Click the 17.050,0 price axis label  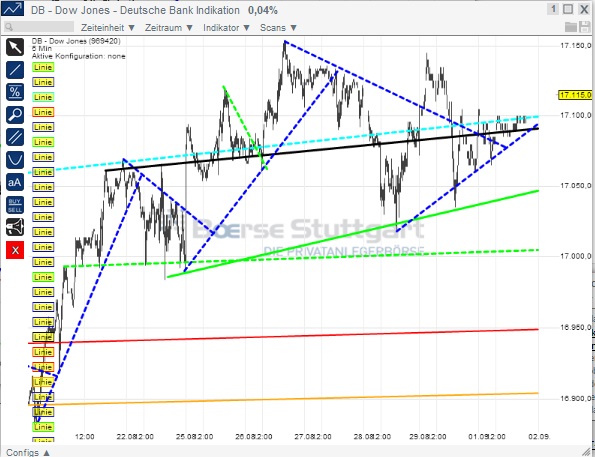[x=576, y=186]
